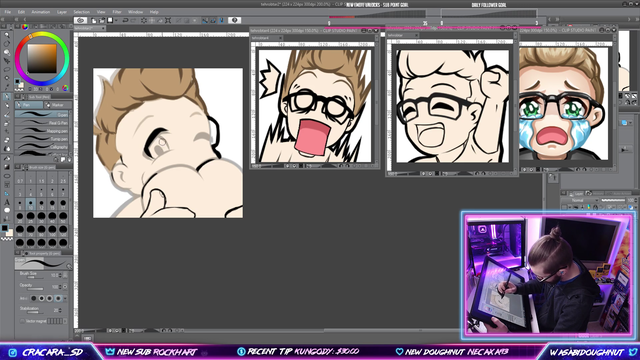Select the Pencil tool
This screenshot has width=640, height=360.
coord(7,106)
